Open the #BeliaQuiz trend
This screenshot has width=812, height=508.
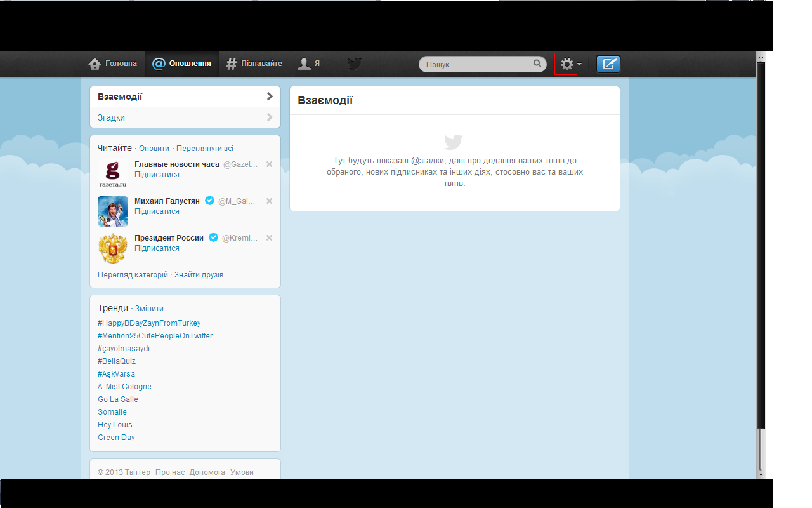[x=117, y=361]
